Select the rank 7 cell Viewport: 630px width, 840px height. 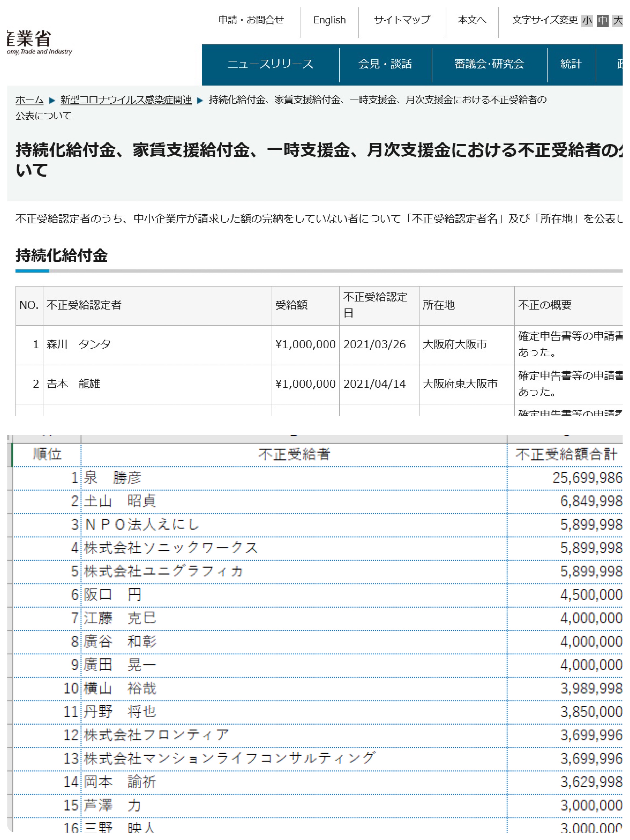(x=47, y=619)
